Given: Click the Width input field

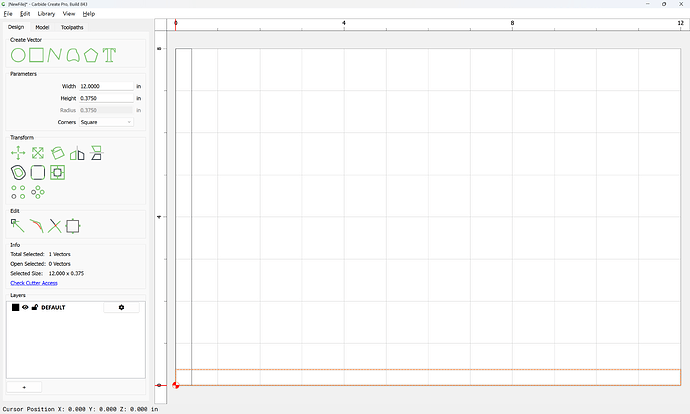Looking at the screenshot, I should [106, 86].
